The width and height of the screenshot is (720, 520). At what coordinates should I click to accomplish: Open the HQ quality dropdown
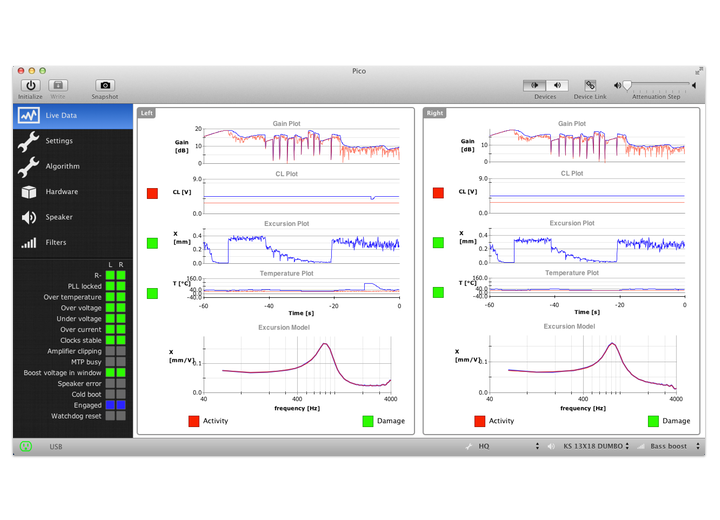click(x=507, y=446)
